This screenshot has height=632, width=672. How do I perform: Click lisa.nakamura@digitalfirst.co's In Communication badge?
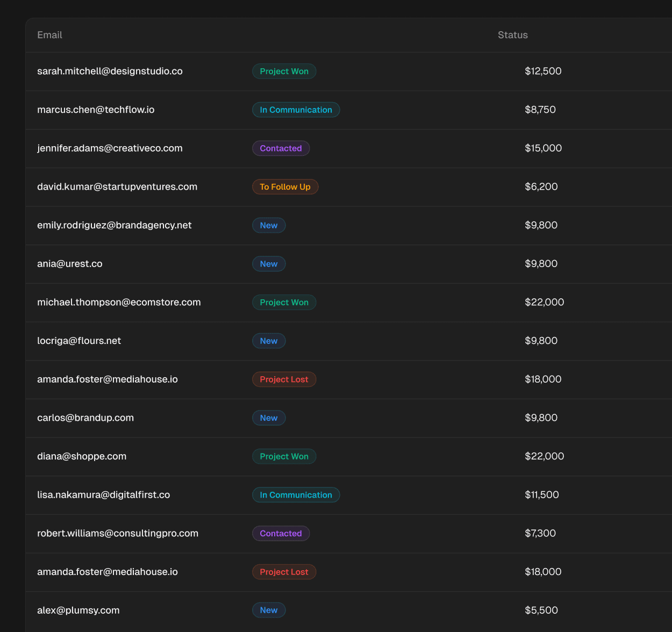pos(296,495)
